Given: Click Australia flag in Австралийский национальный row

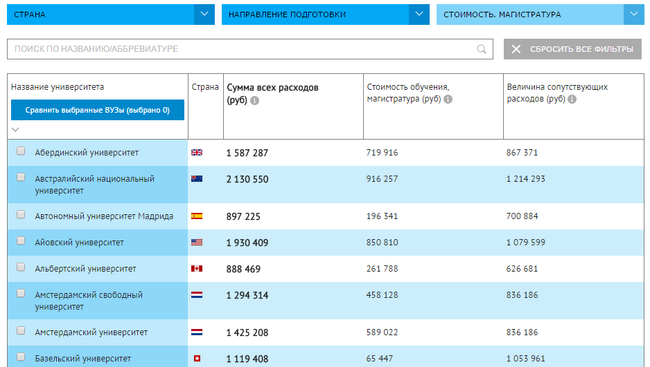Looking at the screenshot, I should [196, 179].
